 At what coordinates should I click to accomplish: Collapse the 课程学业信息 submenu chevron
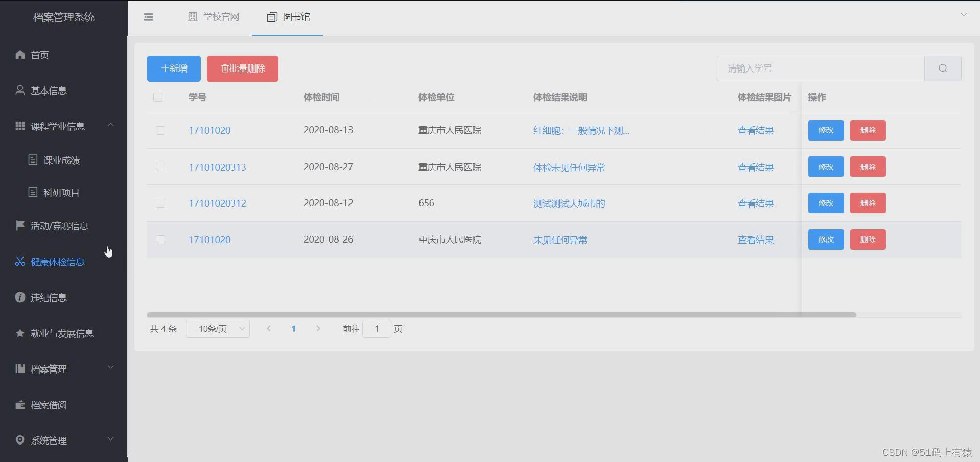[x=110, y=125]
